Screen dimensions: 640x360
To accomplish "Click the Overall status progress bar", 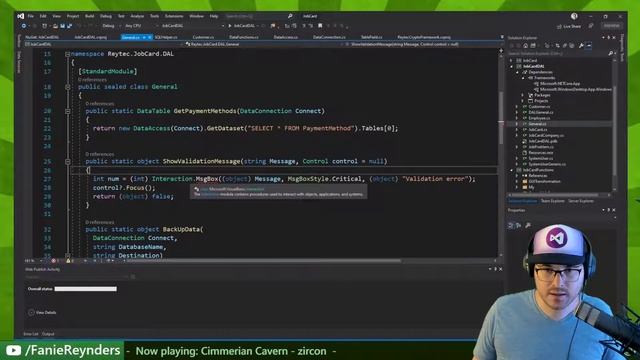I will pos(86,289).
